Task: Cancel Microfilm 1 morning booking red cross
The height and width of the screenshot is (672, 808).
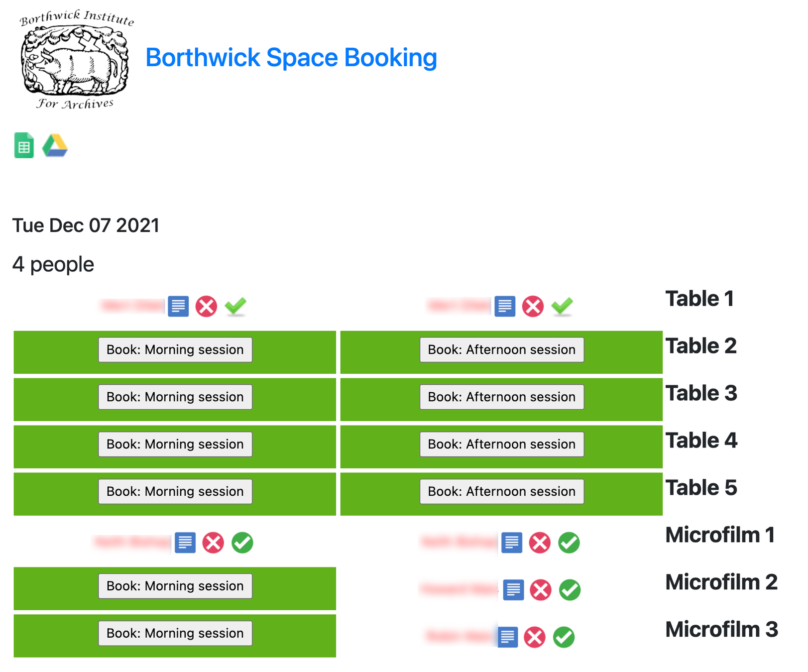Action: click(213, 543)
